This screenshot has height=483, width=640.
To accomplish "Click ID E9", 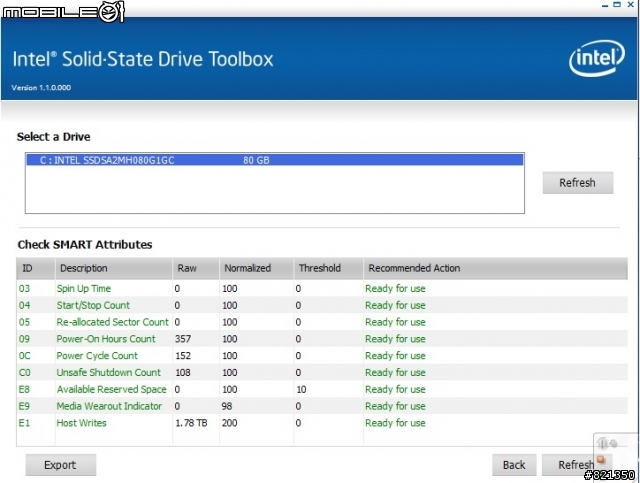I will coord(24,406).
